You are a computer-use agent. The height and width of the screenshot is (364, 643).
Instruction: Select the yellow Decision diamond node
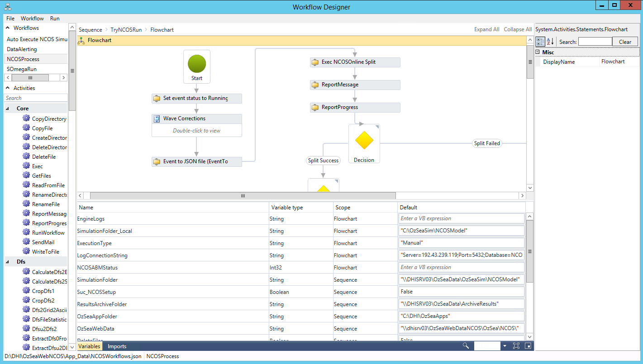[364, 141]
